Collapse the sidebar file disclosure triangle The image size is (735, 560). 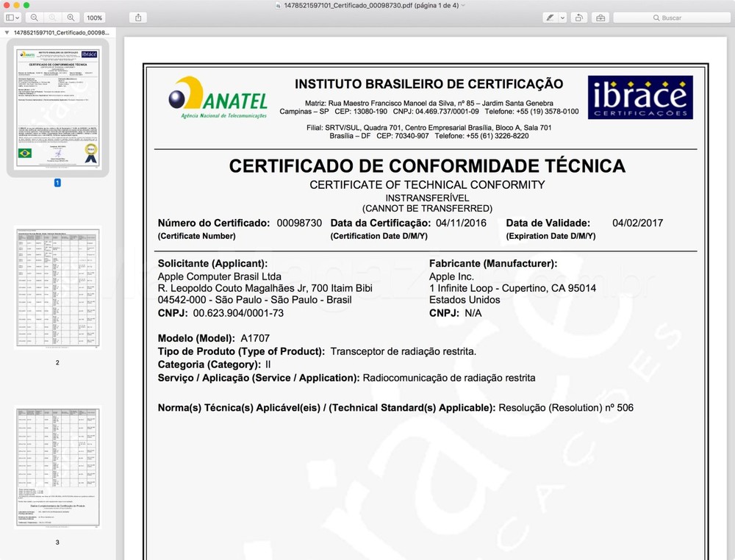pos(7,32)
